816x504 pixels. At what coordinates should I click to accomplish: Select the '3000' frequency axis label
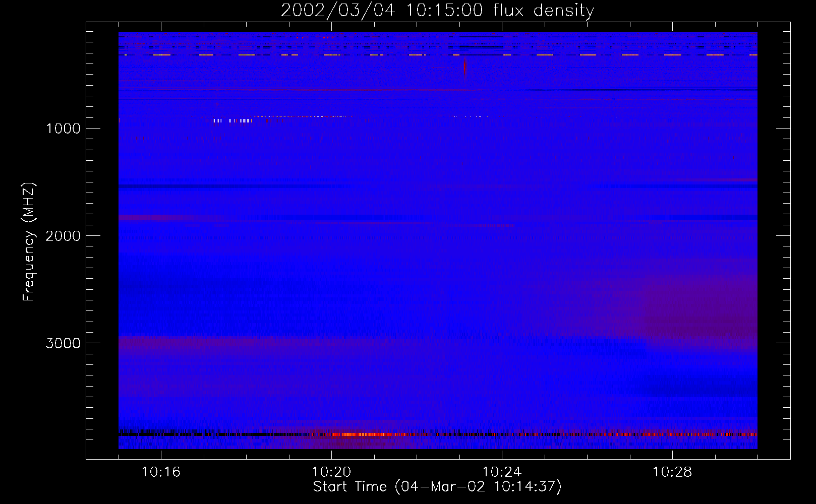coord(63,343)
